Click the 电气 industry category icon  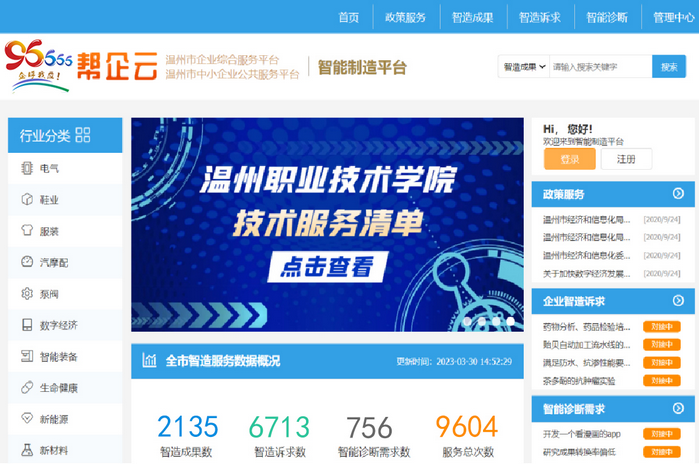pos(27,168)
